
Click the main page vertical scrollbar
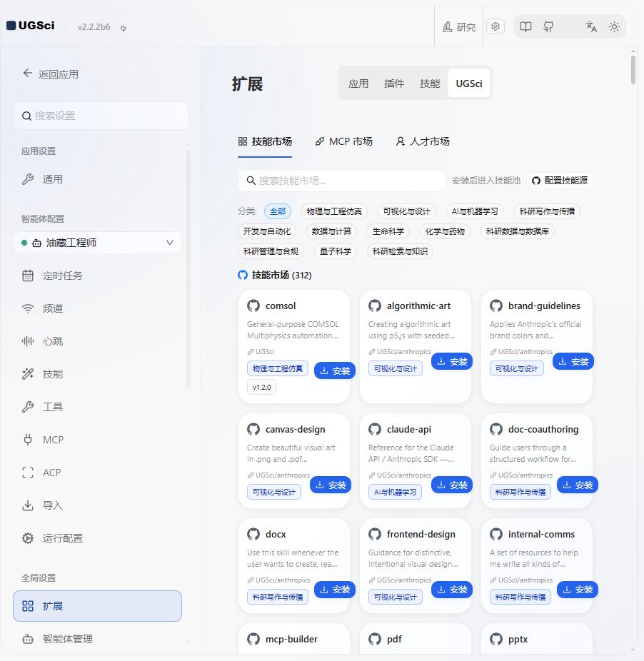(x=633, y=70)
